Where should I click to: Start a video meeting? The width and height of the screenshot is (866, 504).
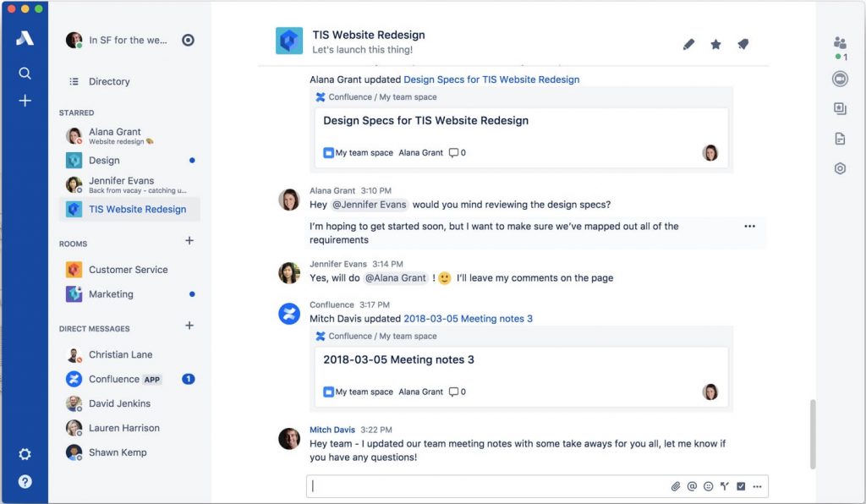840,78
